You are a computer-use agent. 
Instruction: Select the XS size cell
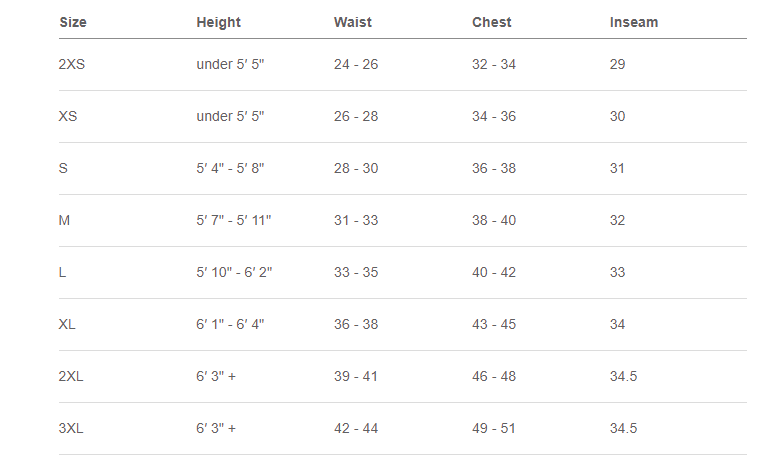coord(68,116)
